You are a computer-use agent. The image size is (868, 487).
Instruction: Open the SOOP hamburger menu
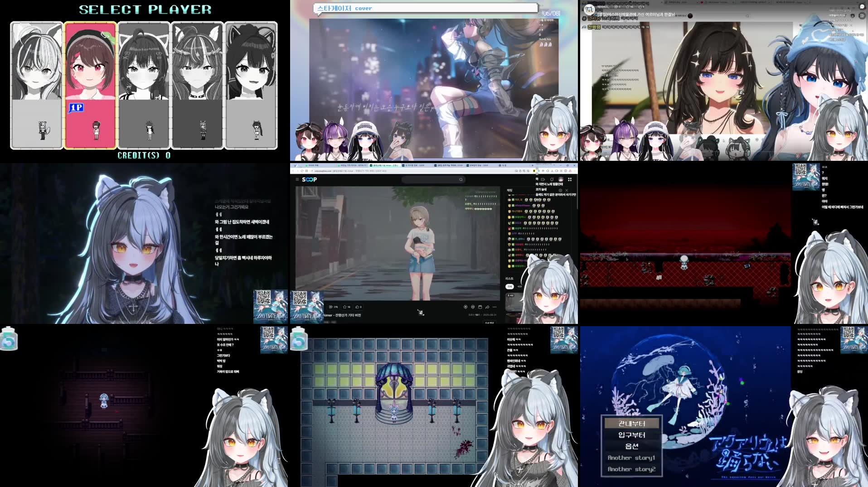(x=297, y=179)
